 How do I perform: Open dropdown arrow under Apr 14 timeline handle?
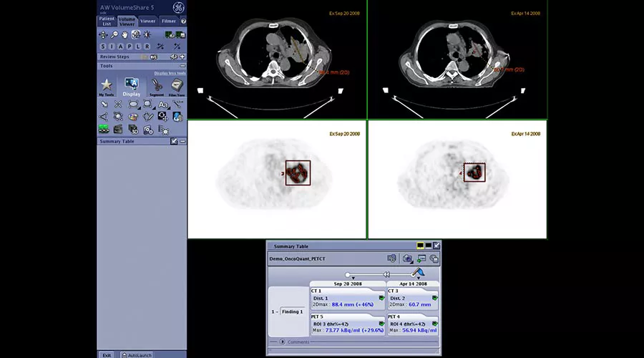point(419,279)
